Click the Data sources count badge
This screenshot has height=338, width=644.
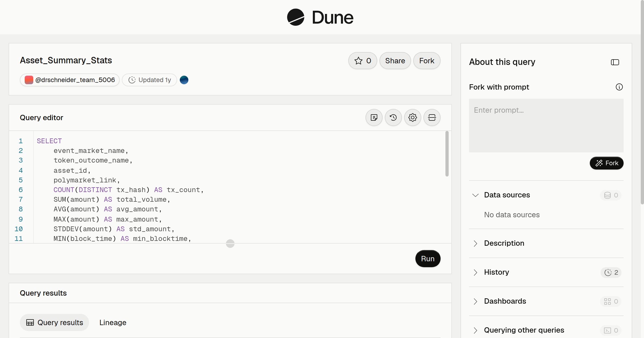[611, 195]
